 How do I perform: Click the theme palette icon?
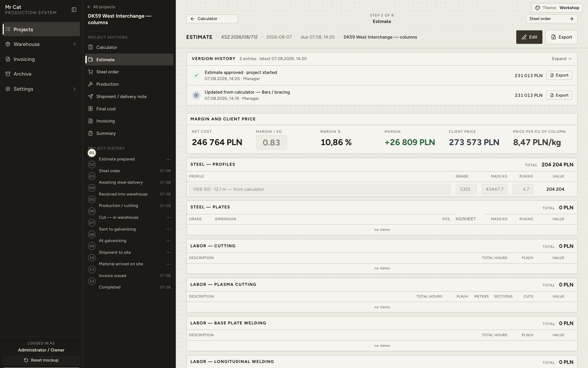coord(537,8)
